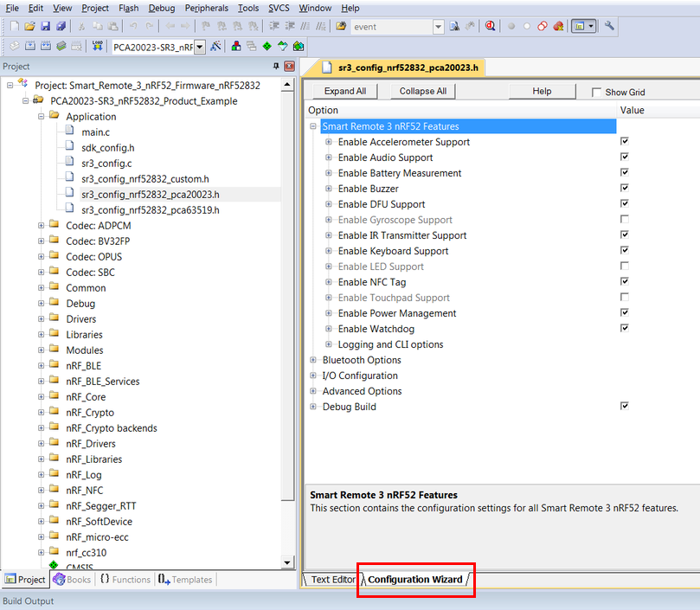Screen dimensions: 700x610
Task: Download to flash using the LOAD icon
Action: pyautogui.click(x=97, y=46)
